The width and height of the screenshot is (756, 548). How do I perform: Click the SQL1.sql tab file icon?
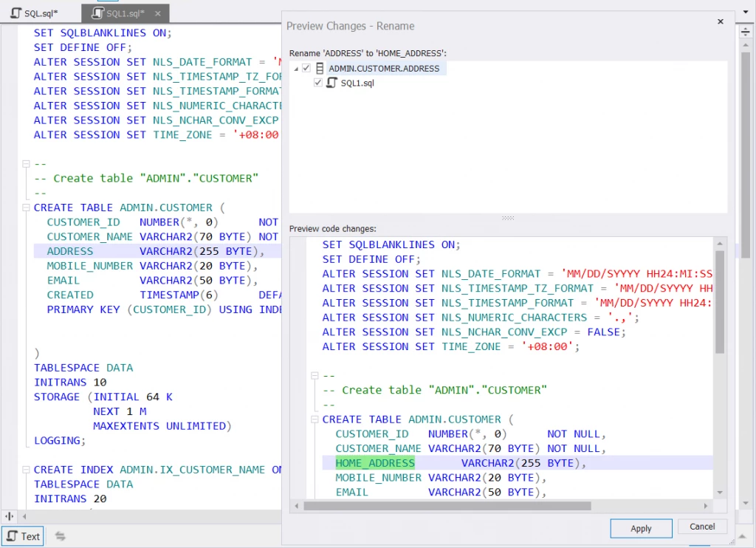coord(98,13)
